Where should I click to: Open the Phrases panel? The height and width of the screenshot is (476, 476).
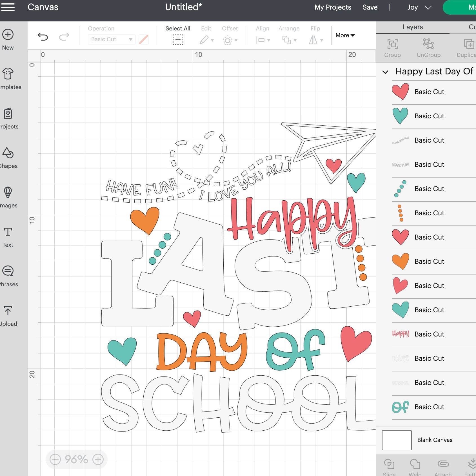tap(8, 276)
